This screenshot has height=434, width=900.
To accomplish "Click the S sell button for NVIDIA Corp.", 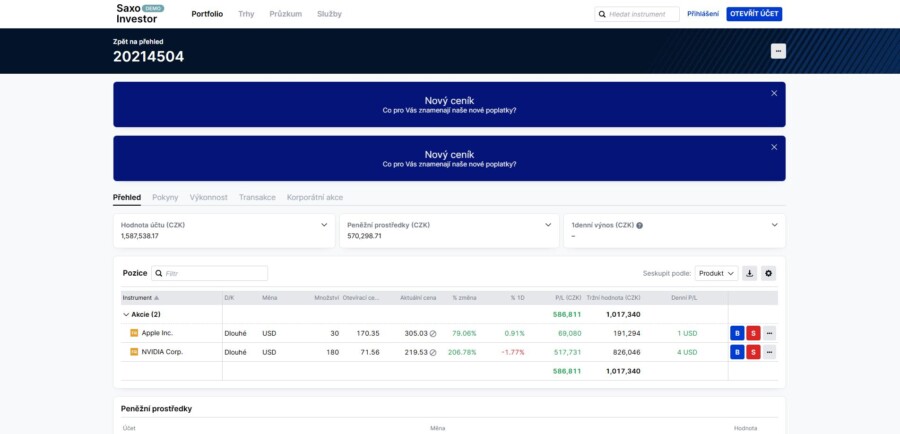I will (753, 352).
